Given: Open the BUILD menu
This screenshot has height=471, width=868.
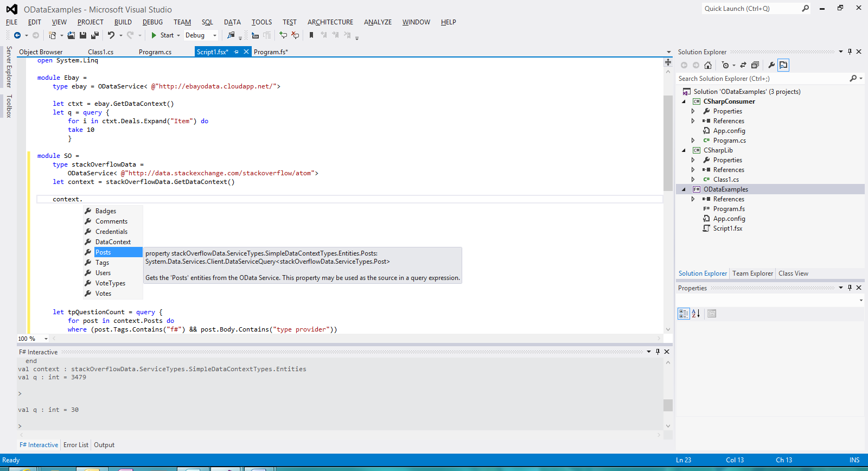Looking at the screenshot, I should click(x=123, y=22).
